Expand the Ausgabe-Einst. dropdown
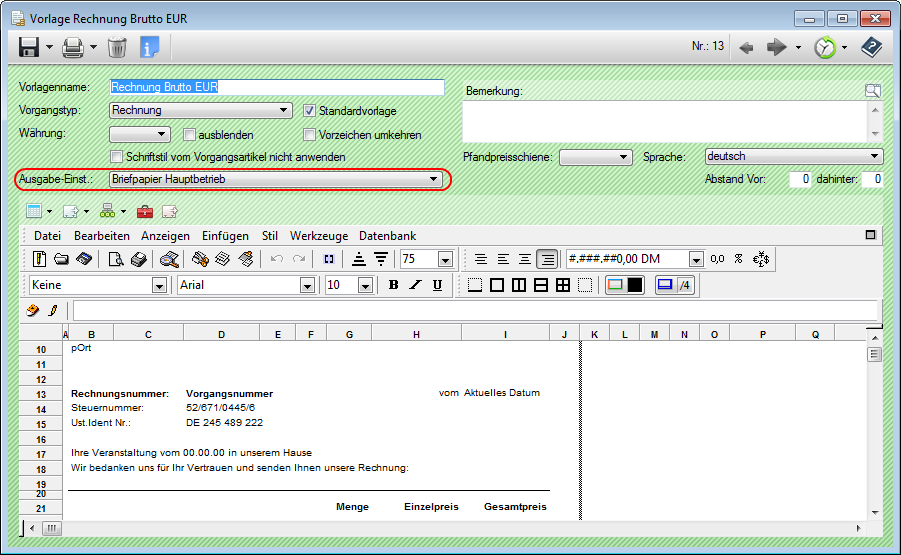901x555 pixels. (433, 179)
